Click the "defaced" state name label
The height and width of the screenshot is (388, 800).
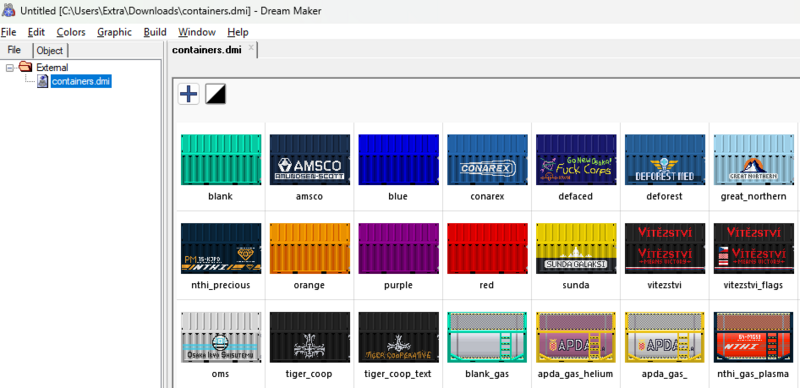576,196
